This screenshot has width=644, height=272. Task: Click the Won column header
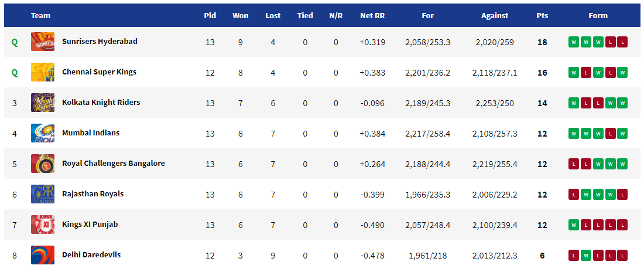pos(240,16)
